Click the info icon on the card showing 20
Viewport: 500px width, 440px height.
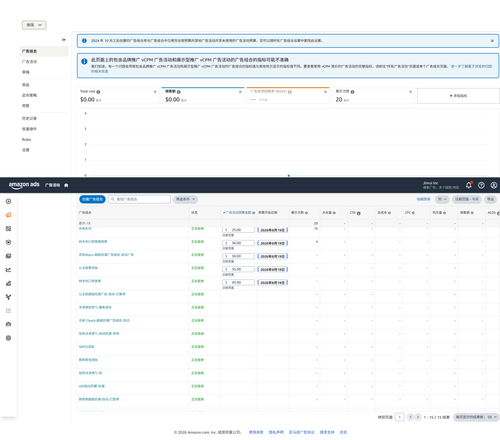coord(352,92)
